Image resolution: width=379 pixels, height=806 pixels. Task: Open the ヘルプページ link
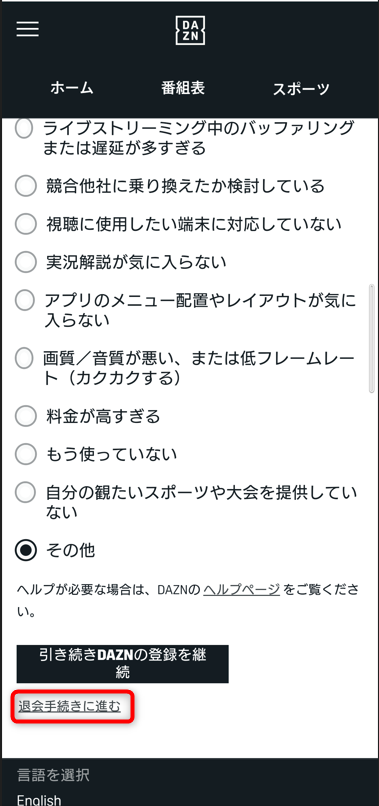pos(242,590)
